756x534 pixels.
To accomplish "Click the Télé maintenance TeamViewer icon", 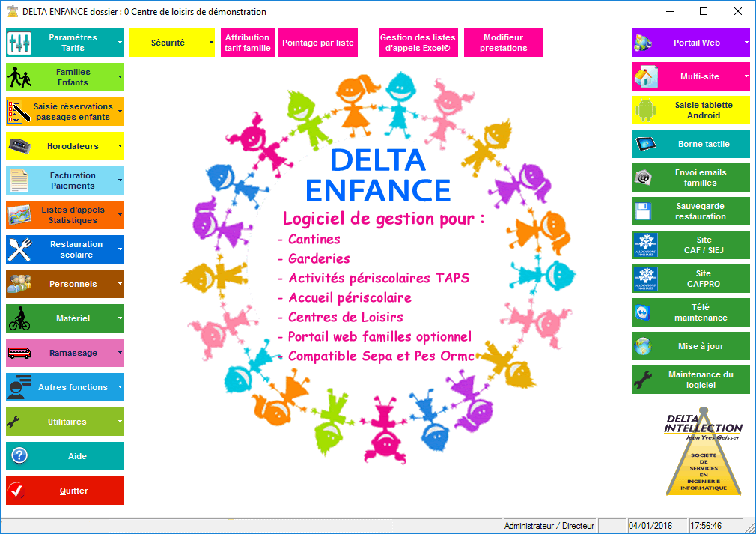I will [x=644, y=312].
